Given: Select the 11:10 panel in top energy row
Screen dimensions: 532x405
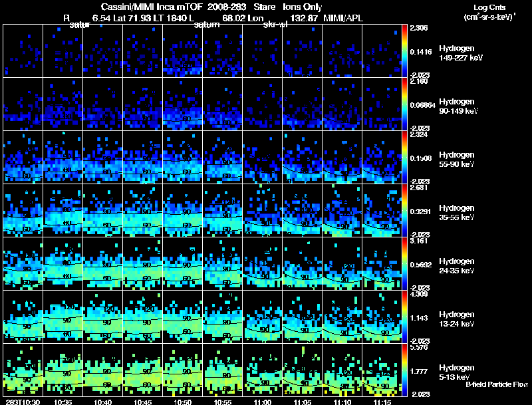Looking at the screenshot, I should coord(342,51).
